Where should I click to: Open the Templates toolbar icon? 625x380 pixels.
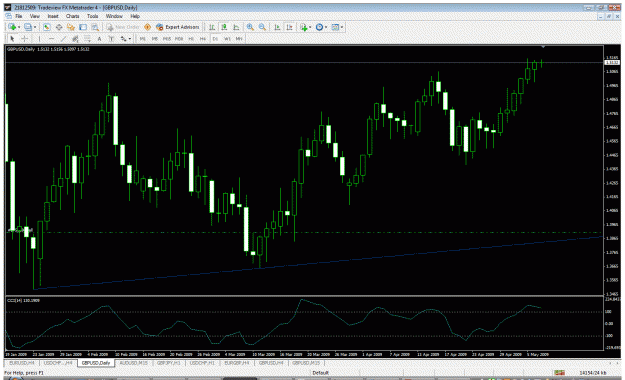pos(335,27)
